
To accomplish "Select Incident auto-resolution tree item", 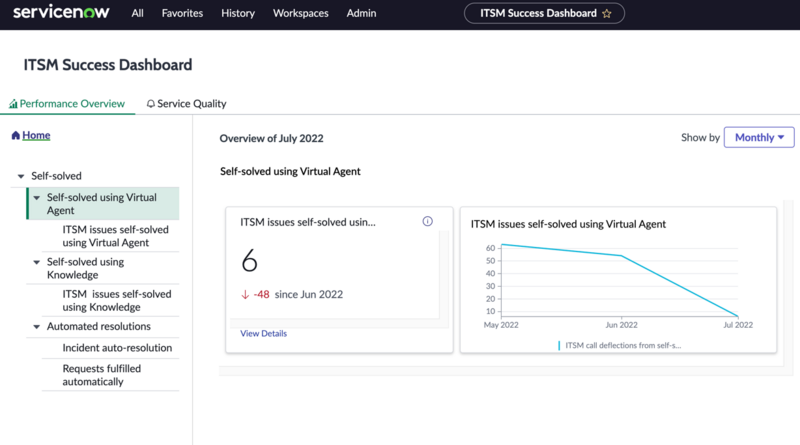I will click(117, 348).
